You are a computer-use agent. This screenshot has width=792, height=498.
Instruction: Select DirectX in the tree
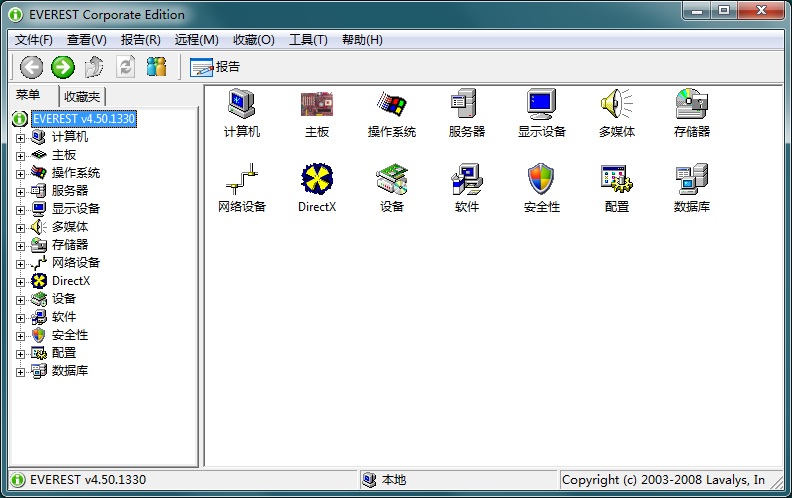pyautogui.click(x=71, y=281)
